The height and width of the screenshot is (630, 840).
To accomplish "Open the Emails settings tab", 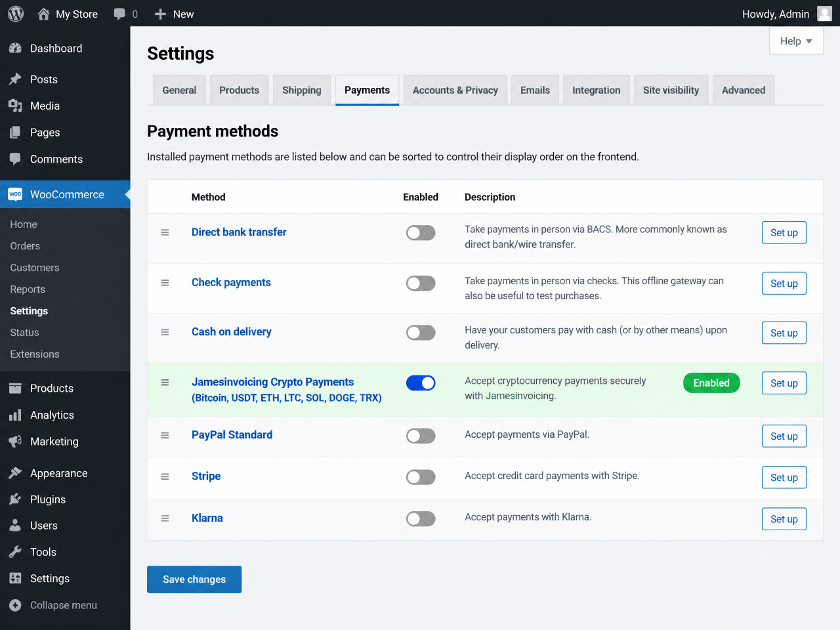I will coord(535,90).
